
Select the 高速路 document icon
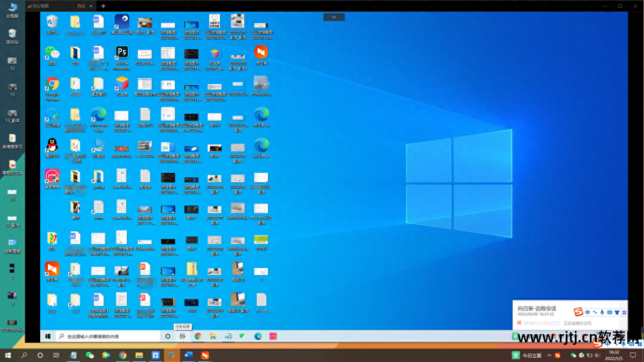[145, 179]
